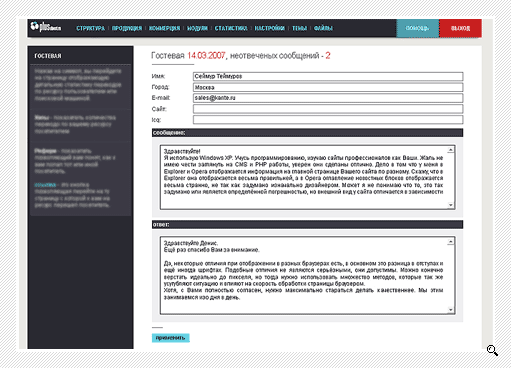Select СТАТИСТИКА in the top navigation
511x368 pixels.
click(231, 28)
